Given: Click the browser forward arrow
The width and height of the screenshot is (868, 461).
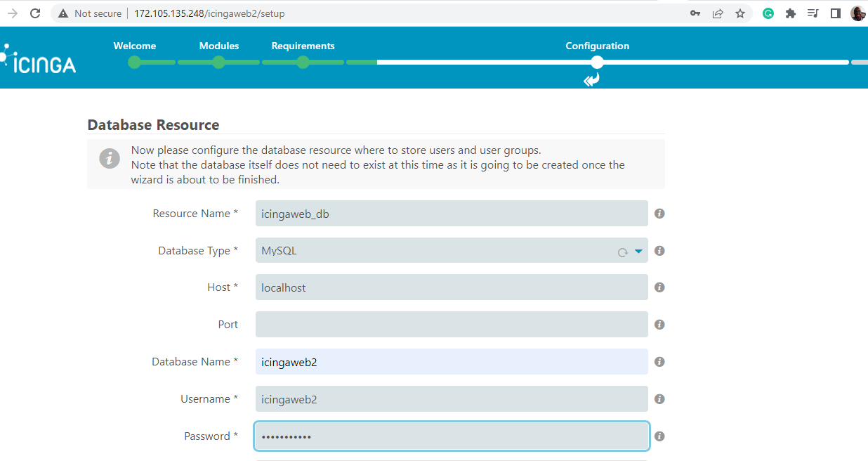Looking at the screenshot, I should [x=12, y=13].
